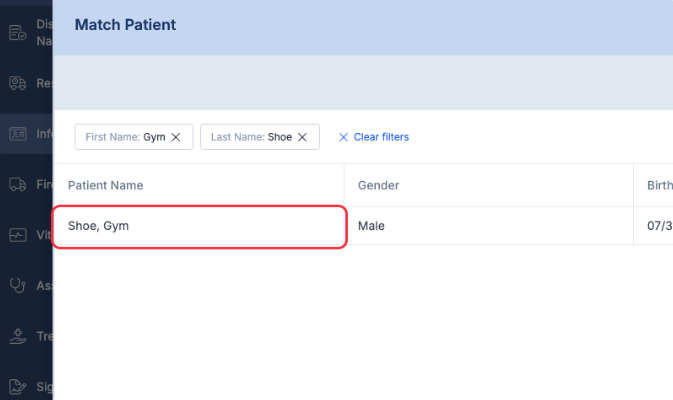This screenshot has height=400, width=673.
Task: Remove the Last Name: Shoe filter
Action: (x=303, y=137)
